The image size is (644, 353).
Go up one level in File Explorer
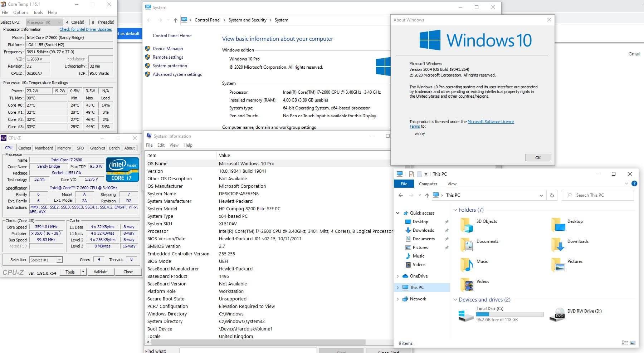pyautogui.click(x=427, y=195)
